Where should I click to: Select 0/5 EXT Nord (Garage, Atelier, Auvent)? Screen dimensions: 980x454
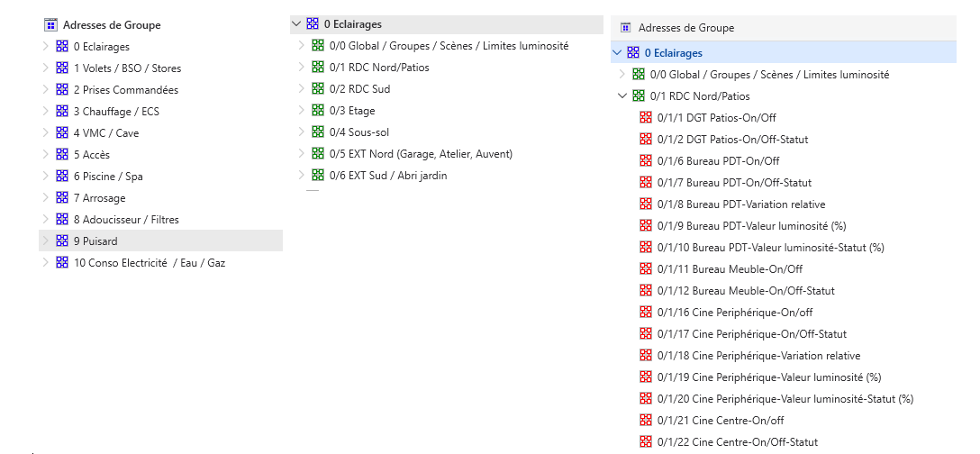pos(421,154)
